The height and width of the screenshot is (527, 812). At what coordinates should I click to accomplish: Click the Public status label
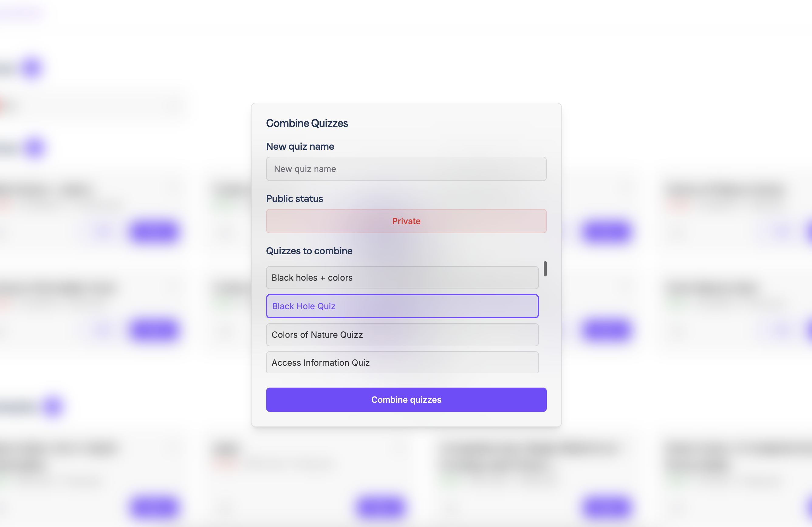click(294, 199)
